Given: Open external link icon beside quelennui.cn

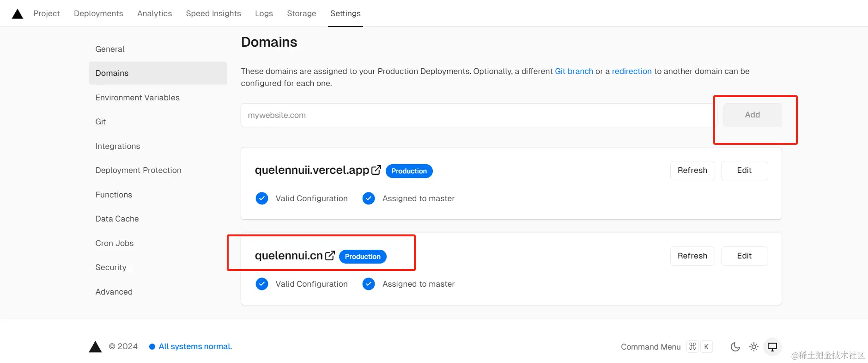Looking at the screenshot, I should [x=330, y=256].
